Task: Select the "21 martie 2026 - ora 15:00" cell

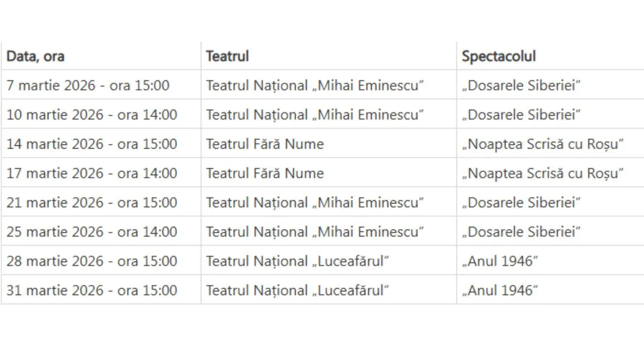Action: coord(92,203)
